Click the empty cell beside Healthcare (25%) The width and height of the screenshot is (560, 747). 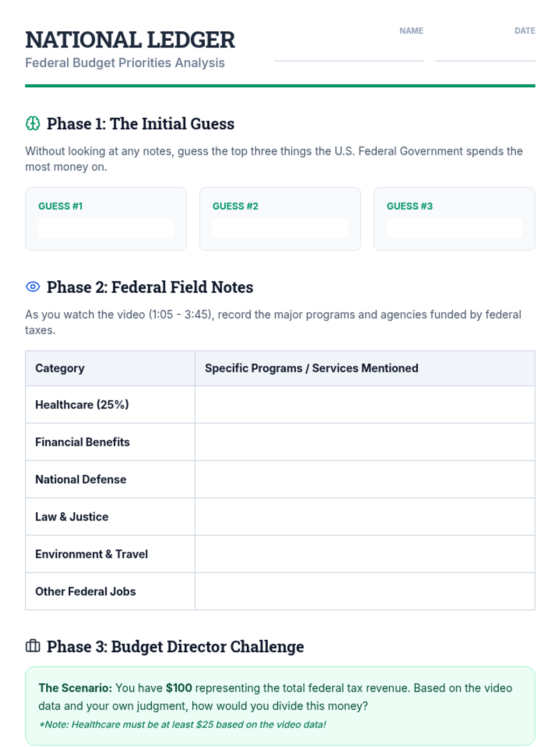click(364, 404)
